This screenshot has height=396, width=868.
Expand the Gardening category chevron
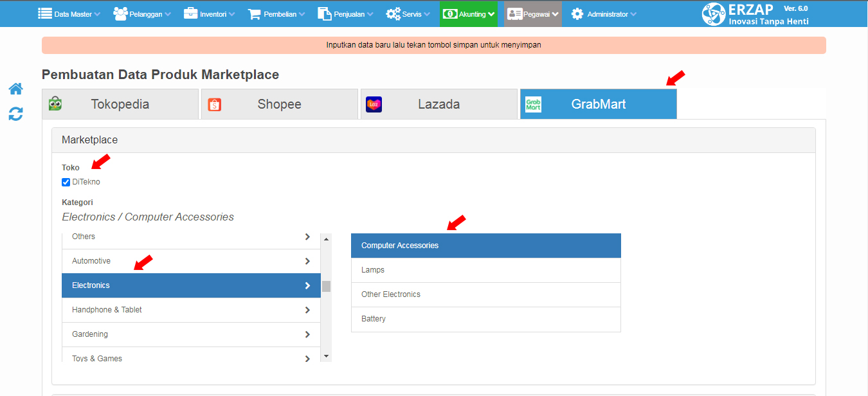tap(307, 334)
